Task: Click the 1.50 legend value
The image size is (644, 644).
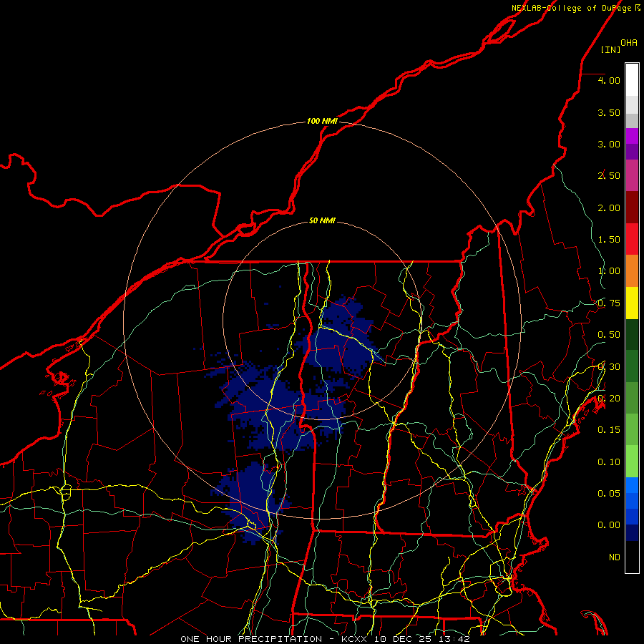Action: (609, 240)
